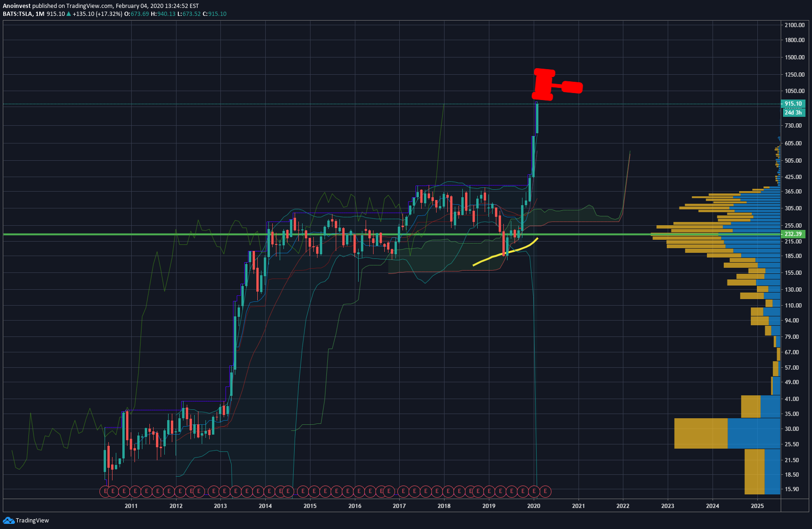Click the 1M timeframe label
Screen dimensions: 812x529
(40, 14)
